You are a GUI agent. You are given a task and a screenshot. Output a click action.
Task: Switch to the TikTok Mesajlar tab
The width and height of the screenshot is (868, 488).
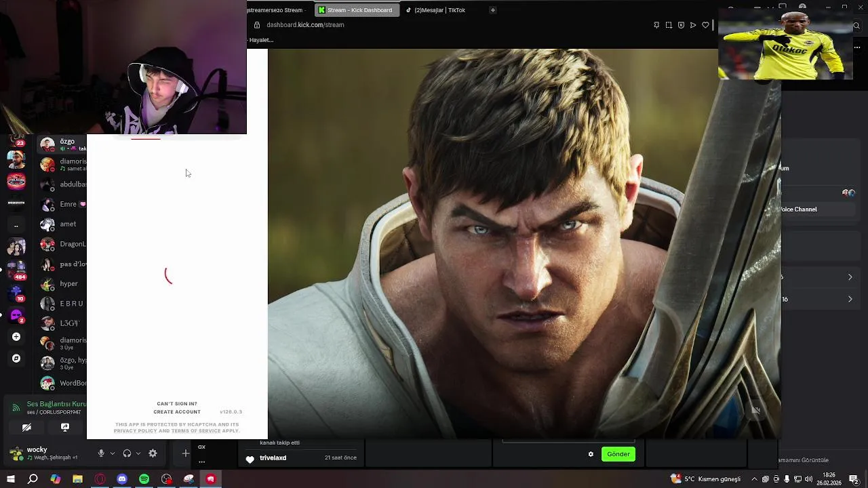point(435,10)
